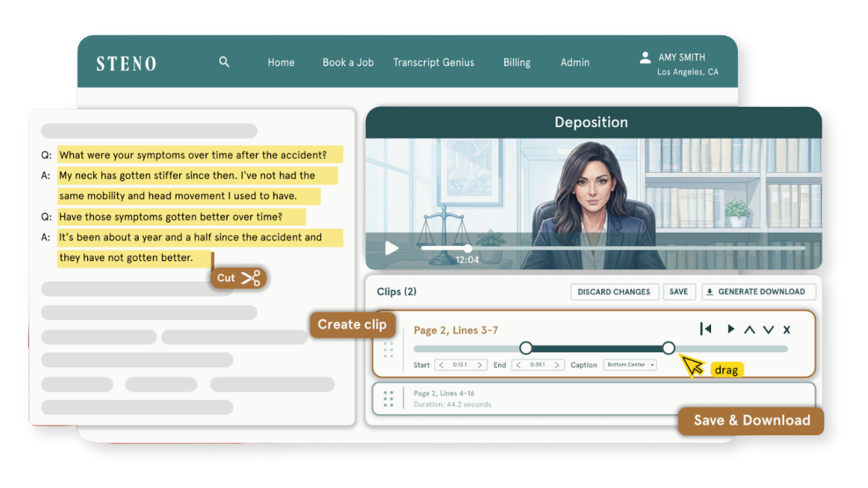Image resolution: width=868 pixels, height=488 pixels.
Task: Remove the Lines 3-7 clip with X
Action: tap(787, 330)
